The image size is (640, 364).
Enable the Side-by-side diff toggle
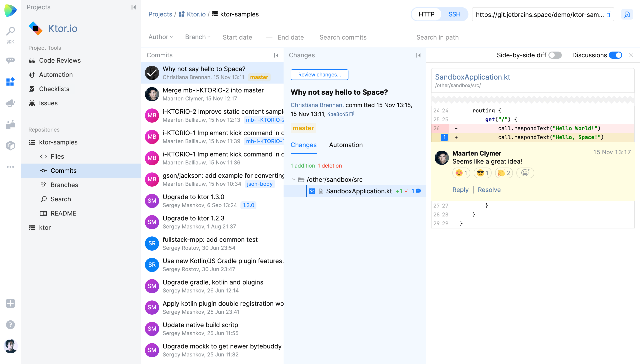(x=555, y=55)
